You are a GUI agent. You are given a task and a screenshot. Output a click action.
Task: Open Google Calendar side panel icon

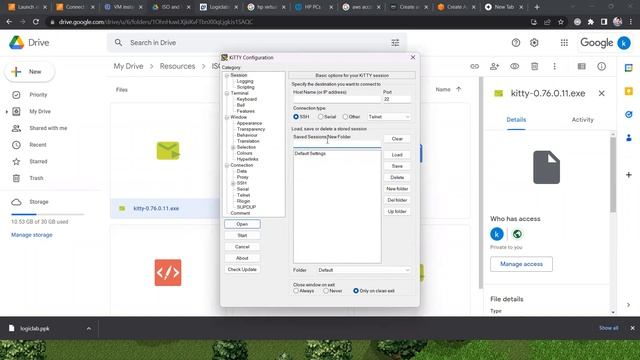point(629,68)
